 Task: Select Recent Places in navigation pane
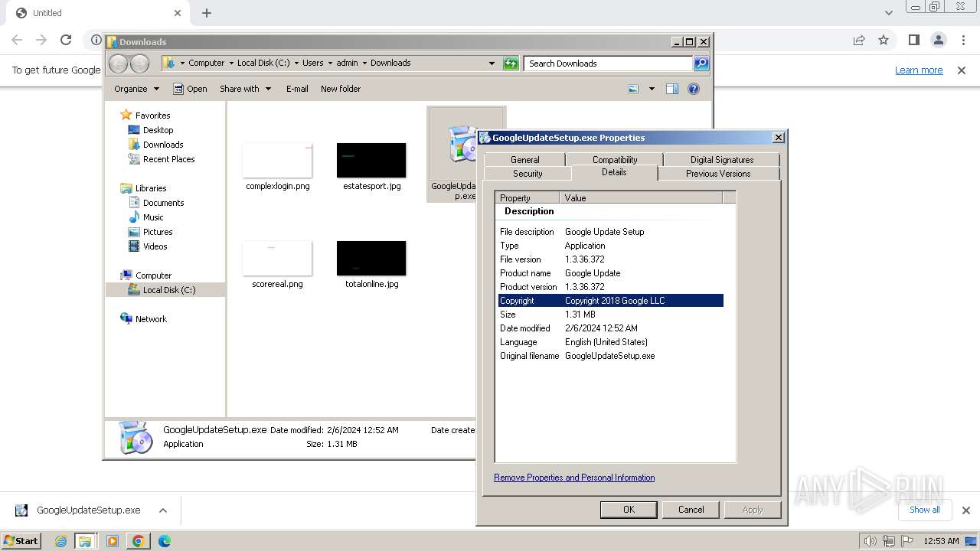[x=168, y=159]
